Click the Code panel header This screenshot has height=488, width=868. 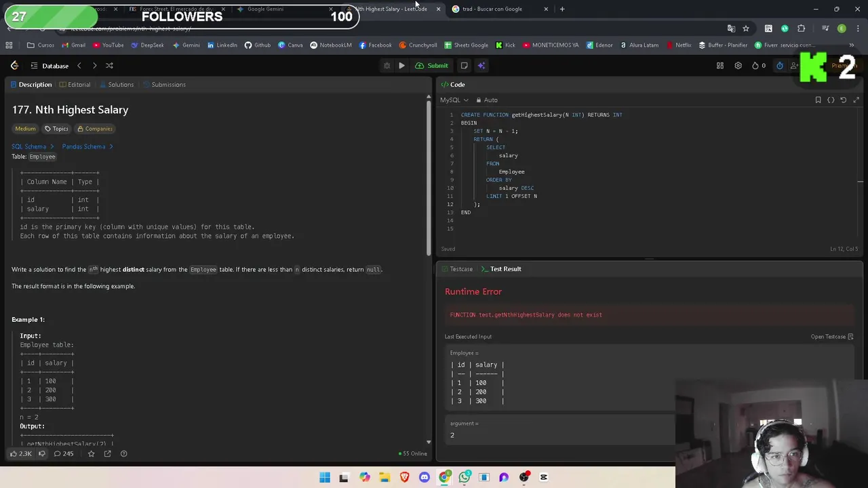click(452, 85)
